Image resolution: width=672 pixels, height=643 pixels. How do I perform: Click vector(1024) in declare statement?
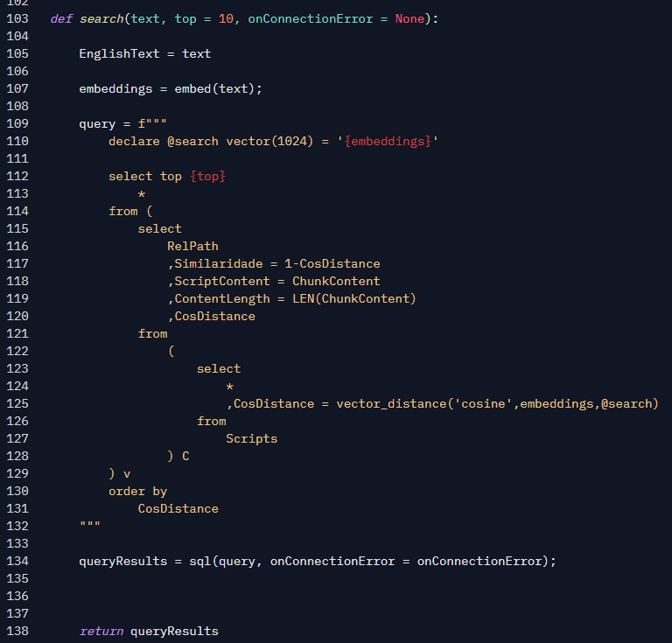270,142
